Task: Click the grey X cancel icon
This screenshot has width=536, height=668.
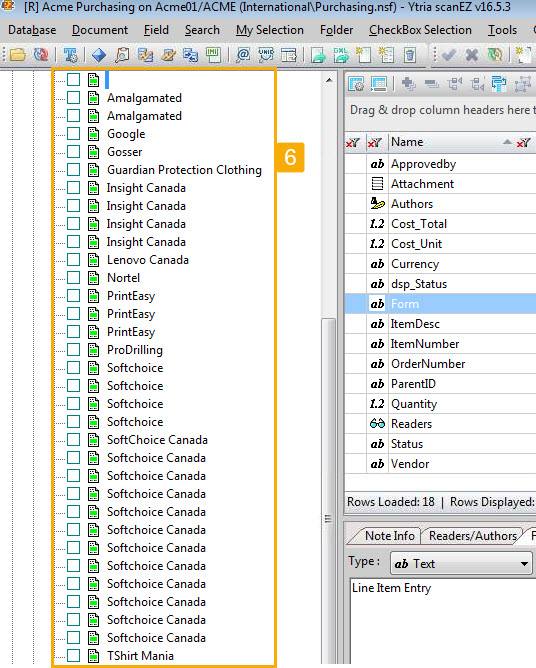Action: click(x=472, y=55)
